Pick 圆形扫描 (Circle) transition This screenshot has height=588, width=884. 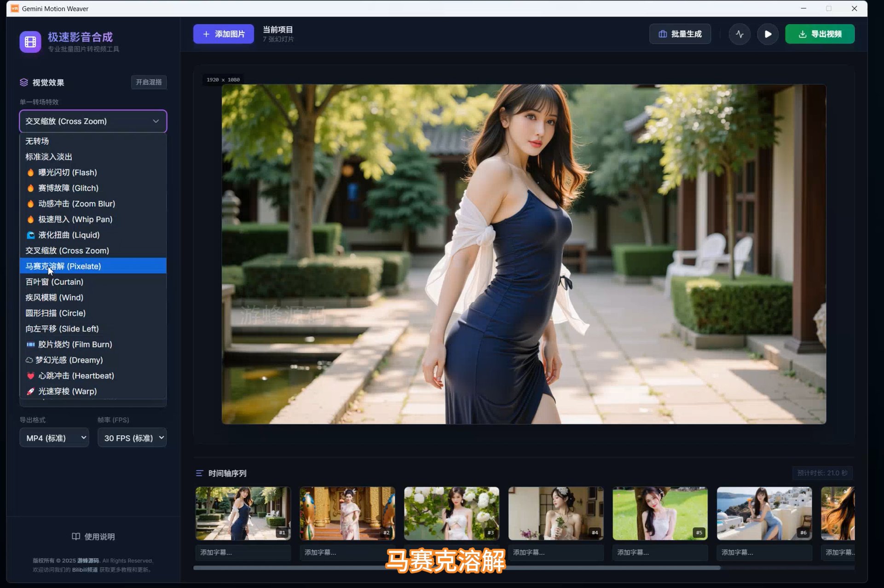tap(93, 313)
